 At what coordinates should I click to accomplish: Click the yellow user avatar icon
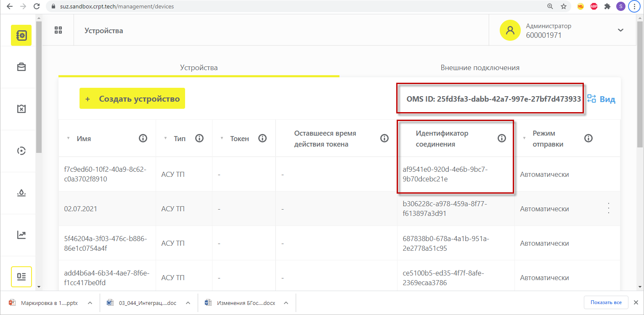[x=510, y=30]
